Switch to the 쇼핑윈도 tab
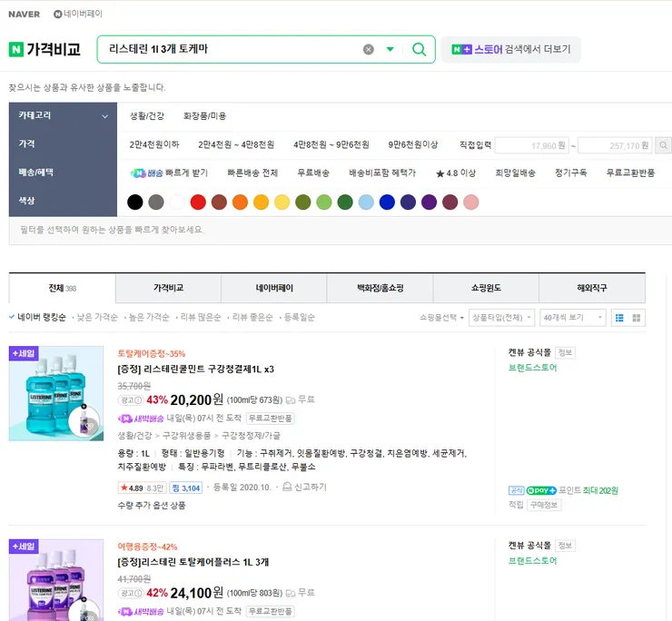Screen dimensions: 672x621 point(486,288)
